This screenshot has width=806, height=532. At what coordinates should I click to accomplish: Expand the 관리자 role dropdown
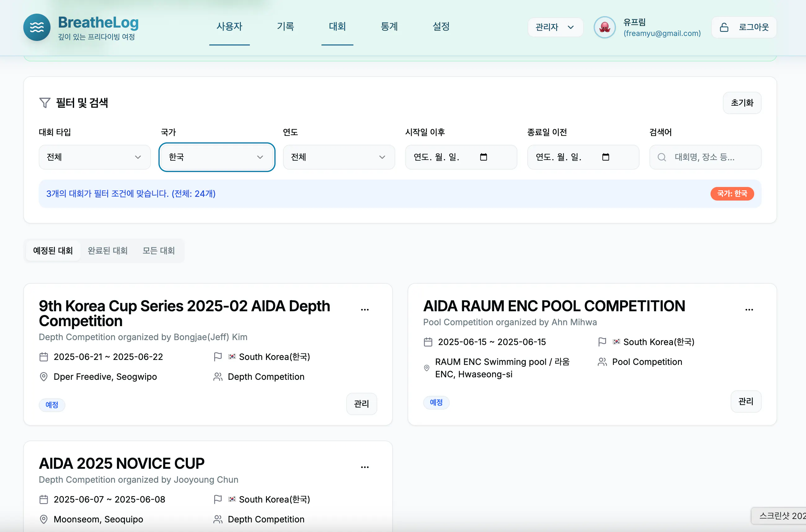point(555,27)
